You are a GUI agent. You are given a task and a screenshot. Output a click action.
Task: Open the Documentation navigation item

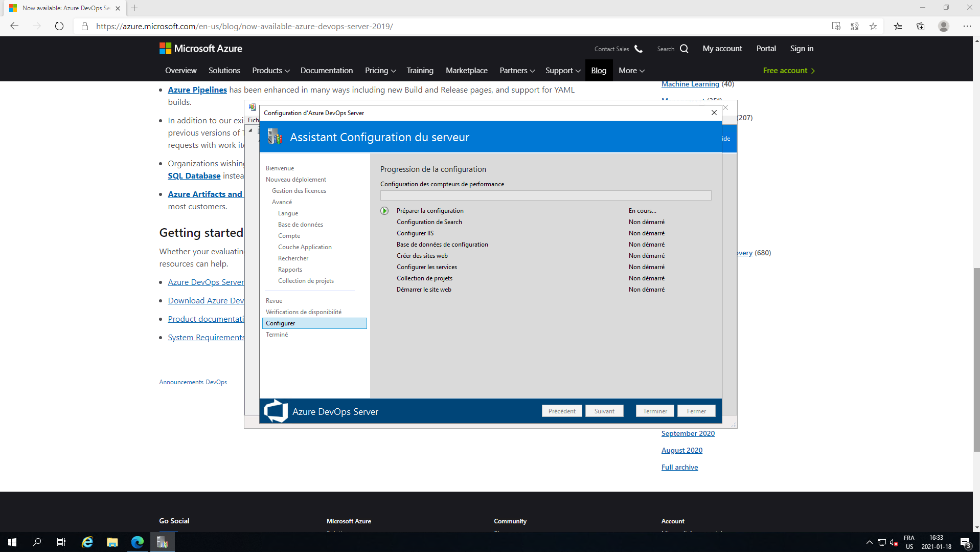pyautogui.click(x=326, y=71)
